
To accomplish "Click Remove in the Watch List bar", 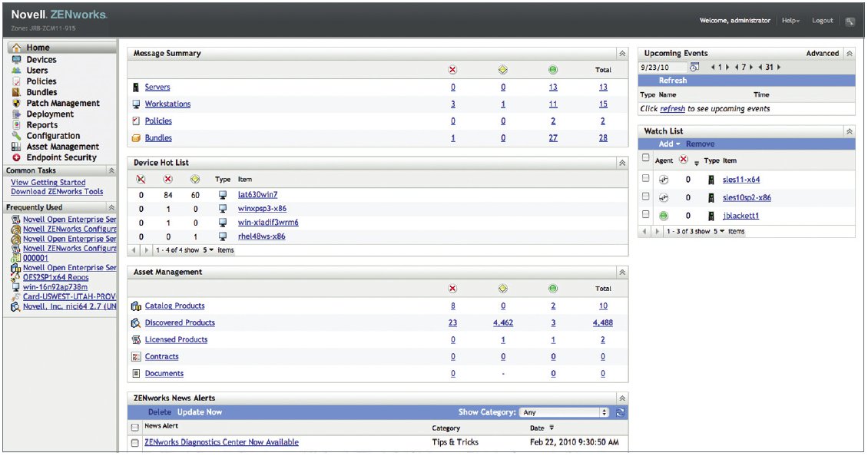I will 701,144.
